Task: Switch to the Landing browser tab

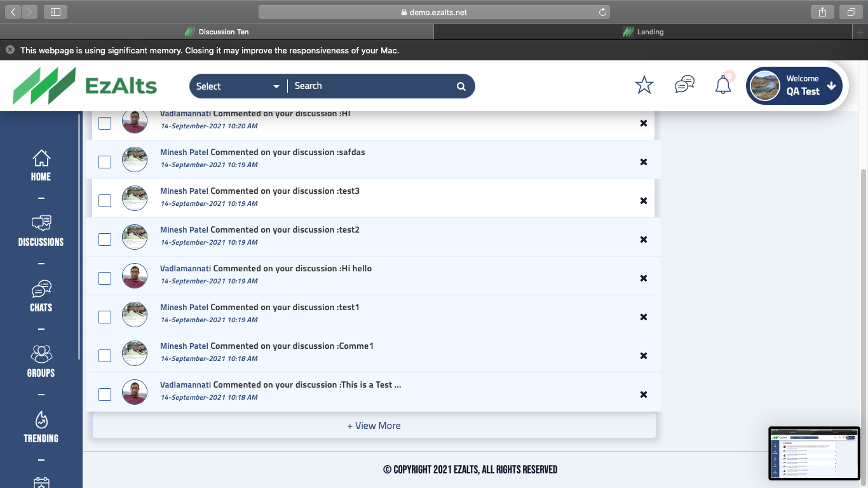Action: (x=644, y=32)
